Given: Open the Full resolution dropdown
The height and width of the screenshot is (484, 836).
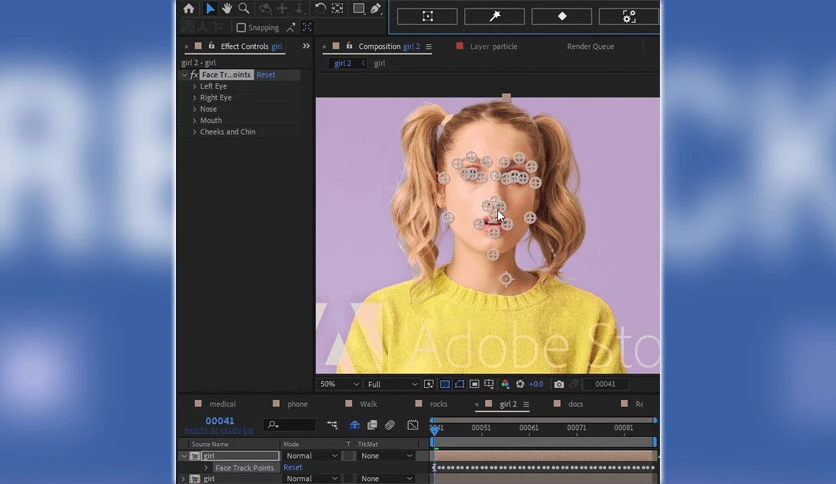Looking at the screenshot, I should click(x=392, y=384).
